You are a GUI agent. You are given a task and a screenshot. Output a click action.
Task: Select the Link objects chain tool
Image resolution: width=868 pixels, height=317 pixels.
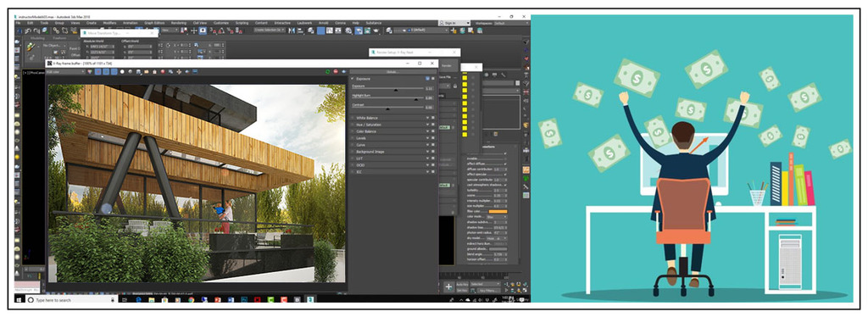tap(57, 31)
